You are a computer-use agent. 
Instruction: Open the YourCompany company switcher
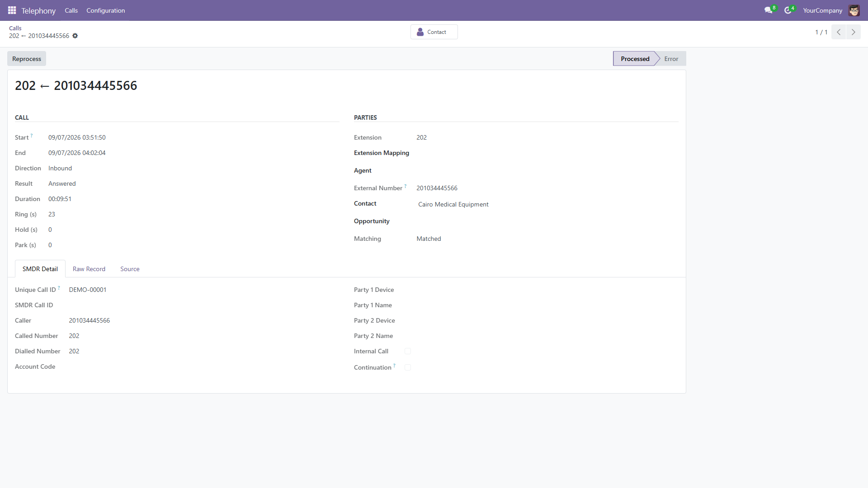tap(822, 10)
